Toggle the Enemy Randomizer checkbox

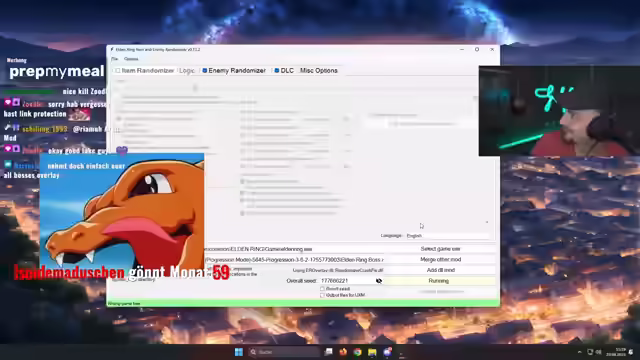pos(205,71)
